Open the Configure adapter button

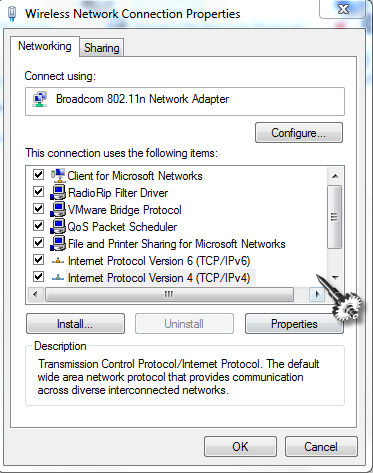299,133
